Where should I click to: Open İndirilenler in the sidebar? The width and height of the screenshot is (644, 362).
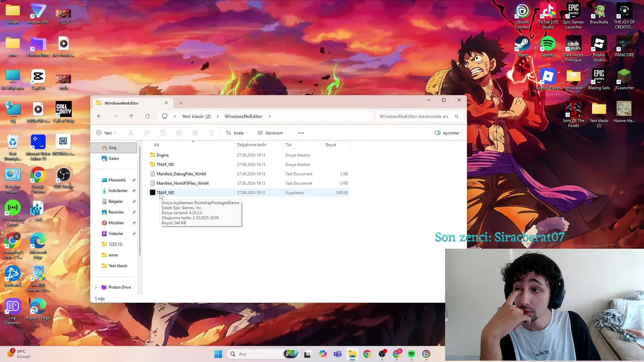(118, 191)
